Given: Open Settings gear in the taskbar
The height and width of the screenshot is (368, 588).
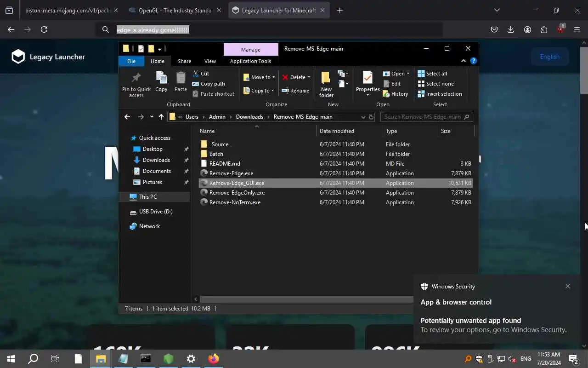Looking at the screenshot, I should pos(191,359).
